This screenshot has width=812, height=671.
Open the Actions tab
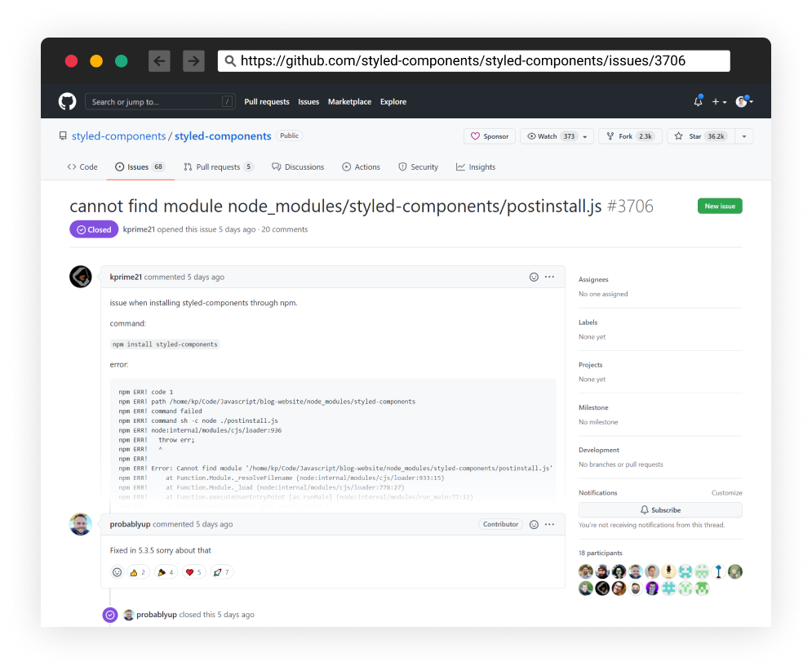click(x=361, y=167)
